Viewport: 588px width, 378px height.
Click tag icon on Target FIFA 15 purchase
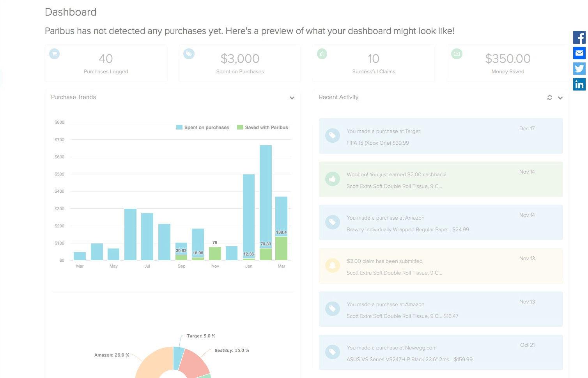333,136
